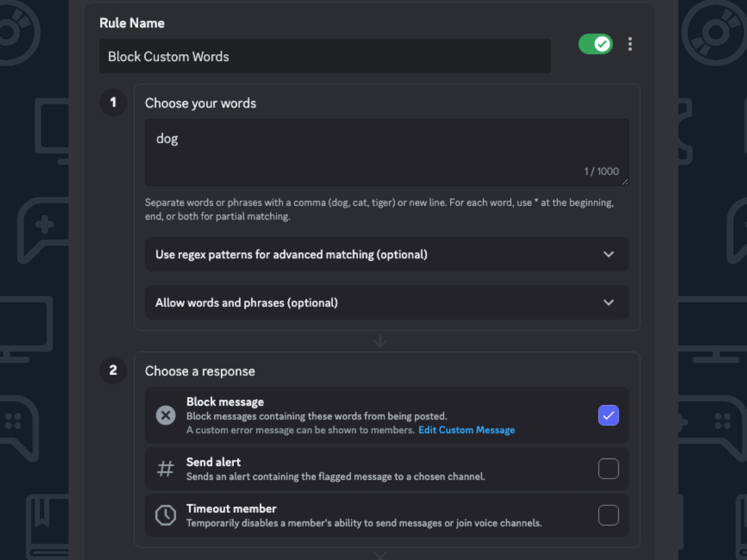Click the resize grip on the words textbox
Viewport: 747px width, 560px height.
coord(625,182)
